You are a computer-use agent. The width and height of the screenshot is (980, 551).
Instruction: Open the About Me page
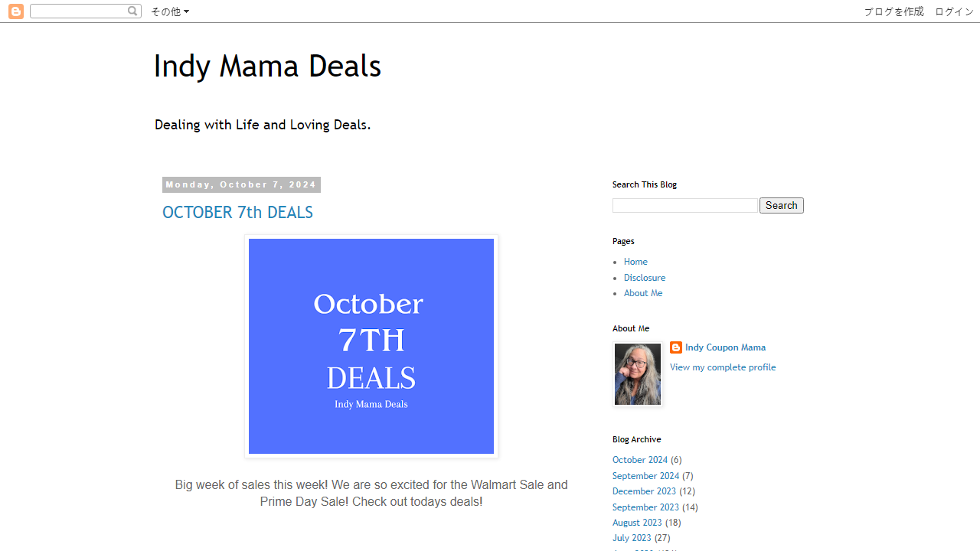click(x=642, y=293)
